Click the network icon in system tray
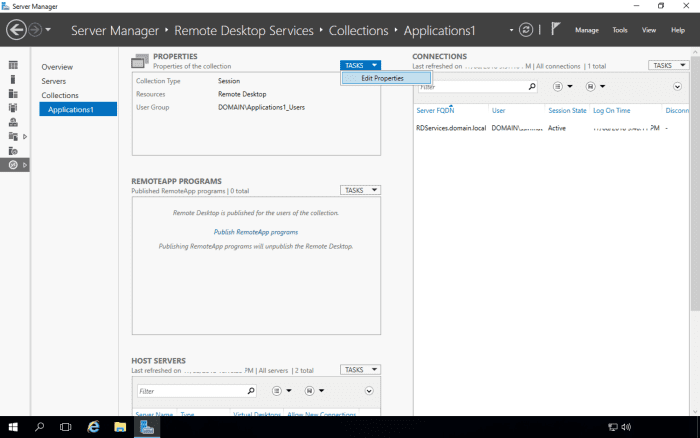The height and width of the screenshot is (438, 700). coord(613,427)
